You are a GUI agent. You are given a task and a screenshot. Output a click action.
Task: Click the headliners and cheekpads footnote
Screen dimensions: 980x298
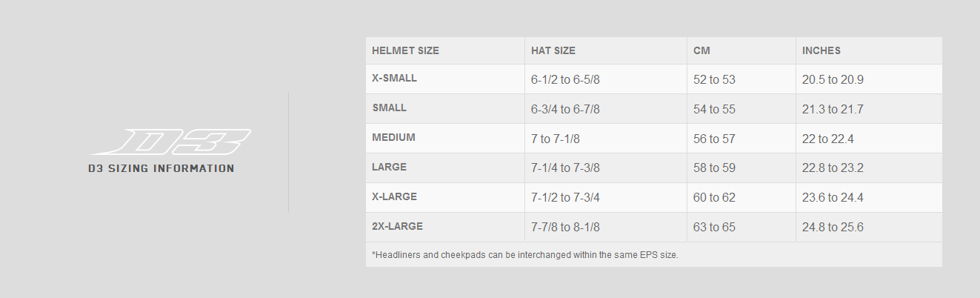pos(525,255)
